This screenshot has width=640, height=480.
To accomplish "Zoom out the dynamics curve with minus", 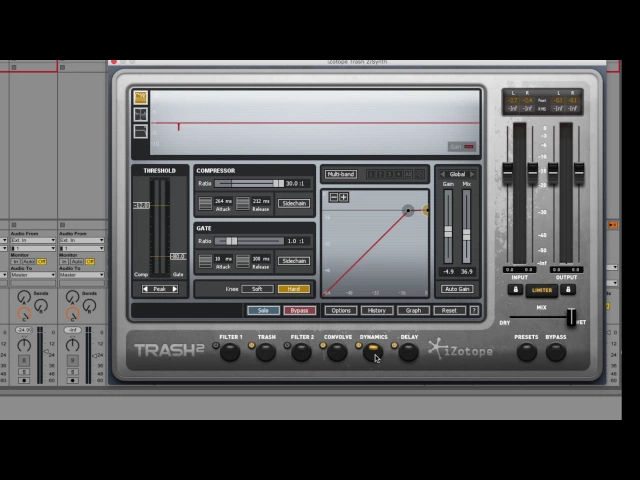I will 334,198.
